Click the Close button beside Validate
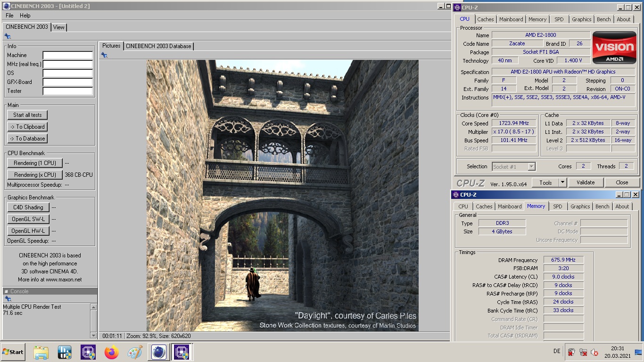 tap(622, 182)
